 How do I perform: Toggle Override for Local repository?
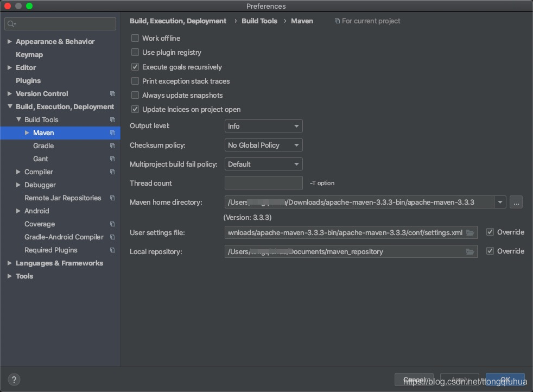pyautogui.click(x=489, y=251)
